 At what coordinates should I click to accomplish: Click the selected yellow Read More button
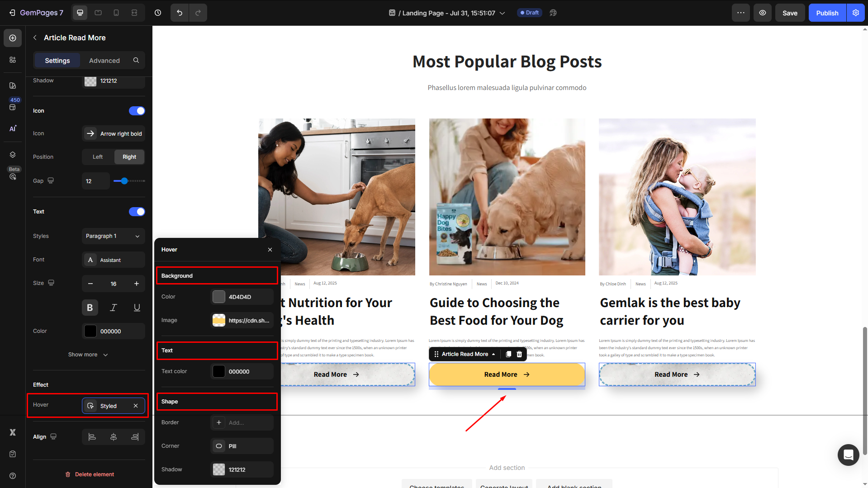point(507,374)
